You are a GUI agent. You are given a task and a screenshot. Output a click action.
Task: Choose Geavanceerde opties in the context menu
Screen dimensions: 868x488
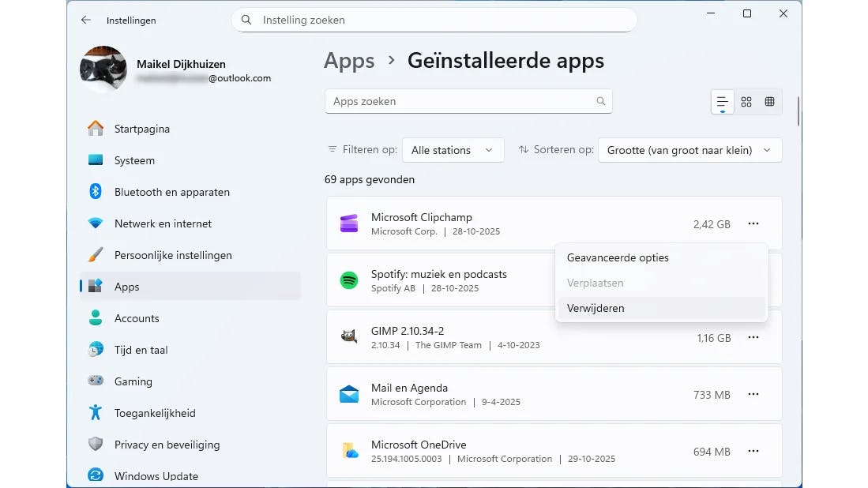(618, 257)
